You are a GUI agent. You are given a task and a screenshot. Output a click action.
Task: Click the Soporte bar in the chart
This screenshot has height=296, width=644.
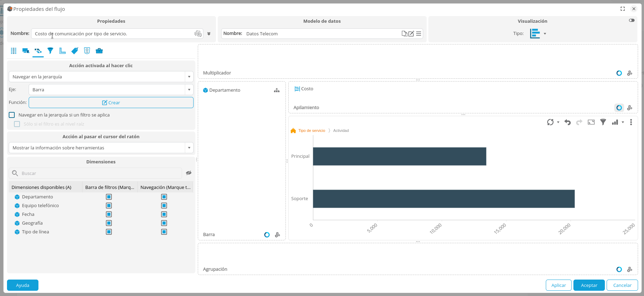point(443,199)
